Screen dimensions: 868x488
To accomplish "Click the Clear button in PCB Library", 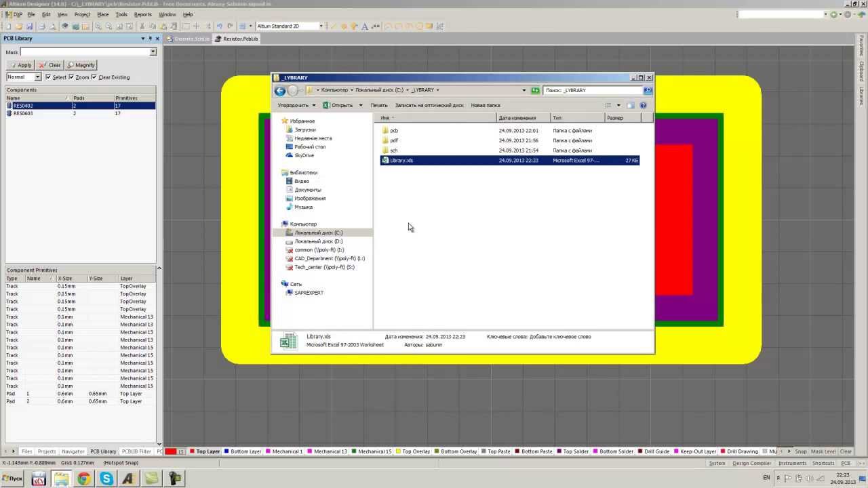I will [x=50, y=65].
